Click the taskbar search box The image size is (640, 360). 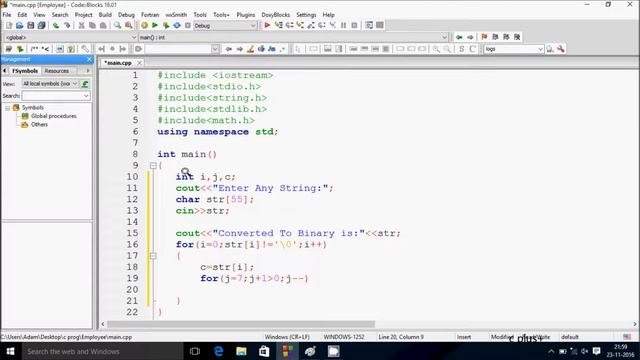tap(102, 351)
